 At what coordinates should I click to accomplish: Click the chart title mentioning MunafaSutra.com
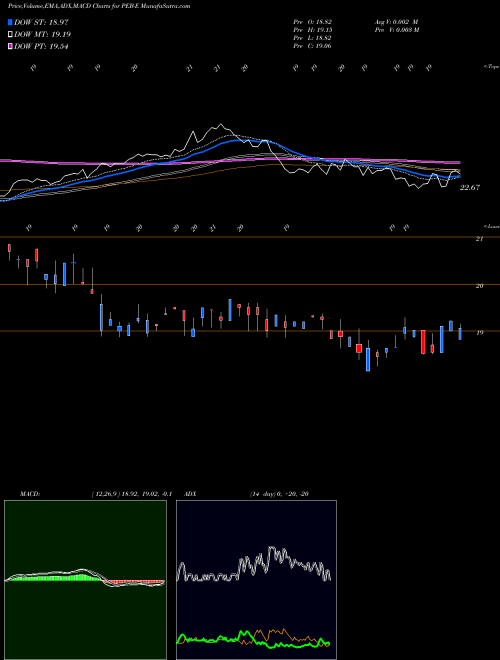(x=99, y=6)
